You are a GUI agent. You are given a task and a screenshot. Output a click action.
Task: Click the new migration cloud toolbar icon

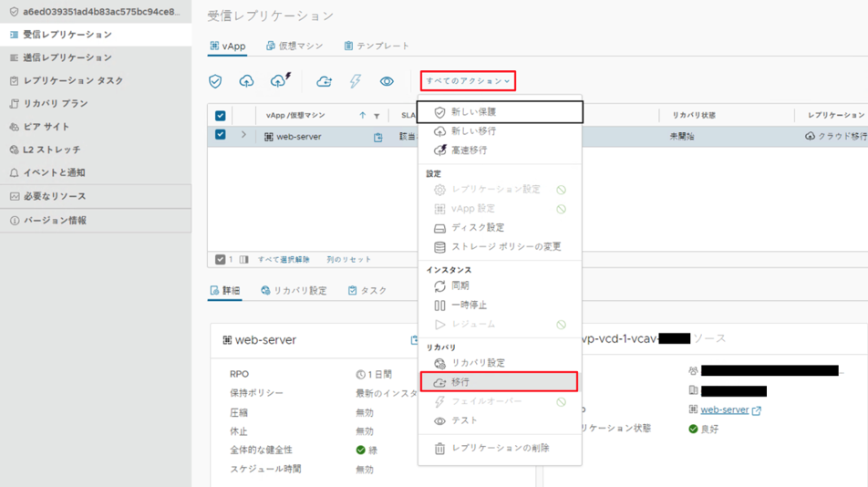246,81
